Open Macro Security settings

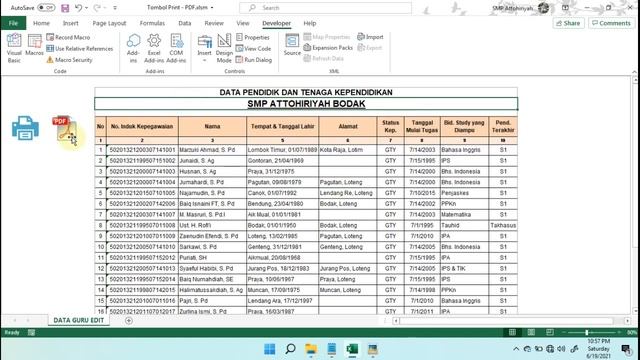pyautogui.click(x=69, y=60)
